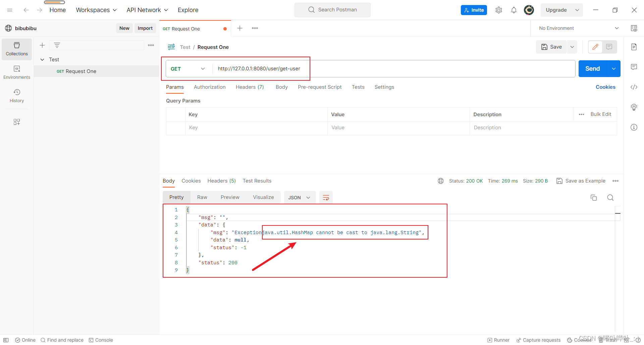Click the Invite button
The image size is (644, 345).
tap(474, 10)
